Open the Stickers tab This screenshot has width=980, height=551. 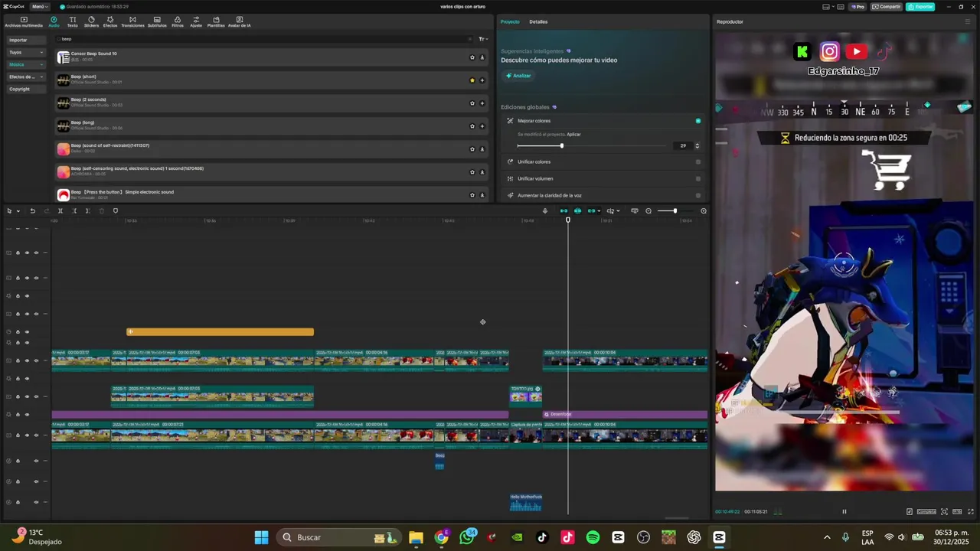tap(91, 21)
